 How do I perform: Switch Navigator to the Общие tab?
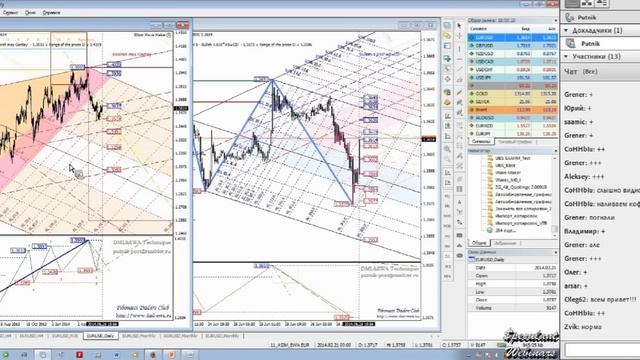(x=479, y=243)
